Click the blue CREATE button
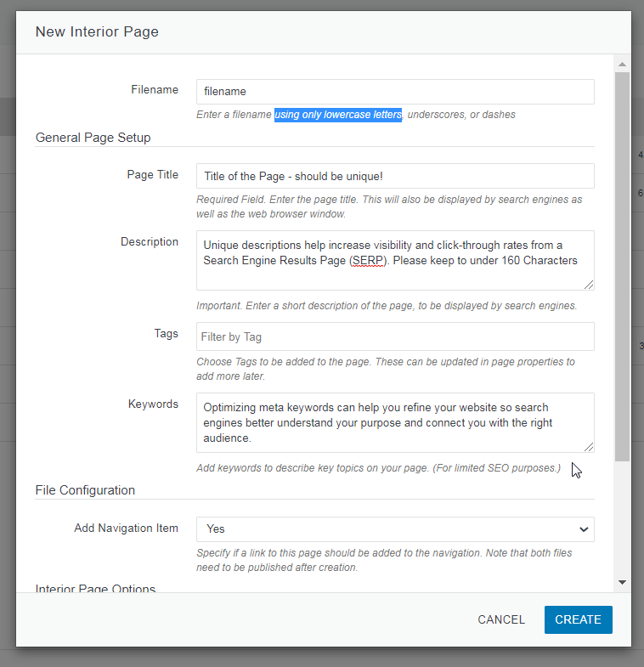Viewport: 644px width, 667px height. [578, 619]
